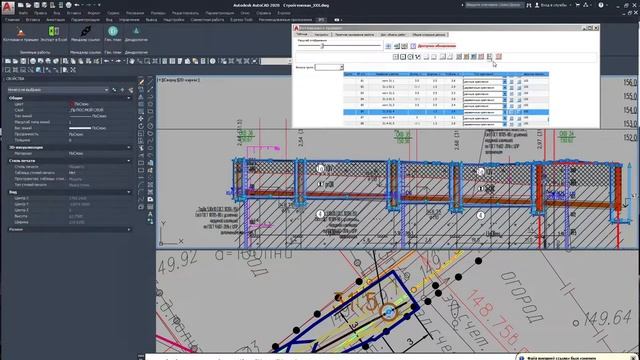Switch to the Аннотации ribbon tab
This screenshot has width=640, height=360.
click(56, 20)
